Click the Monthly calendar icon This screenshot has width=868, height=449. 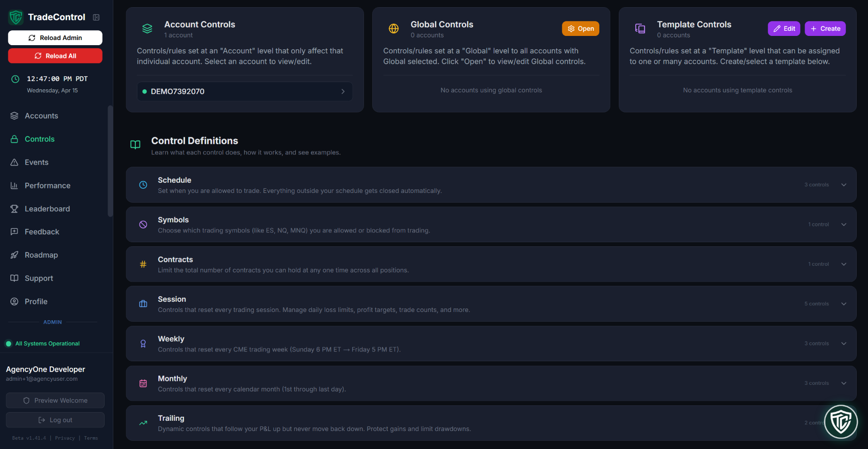point(143,383)
